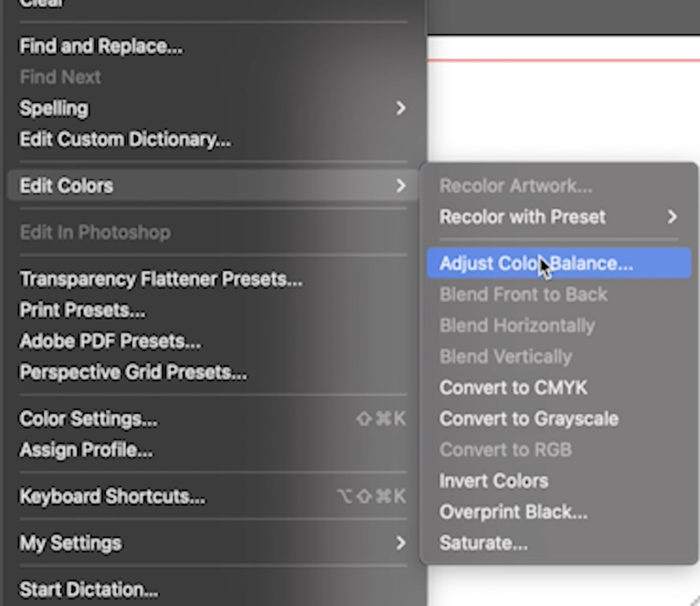Image resolution: width=700 pixels, height=606 pixels.
Task: Open Find and Replace dialog
Action: [101, 46]
